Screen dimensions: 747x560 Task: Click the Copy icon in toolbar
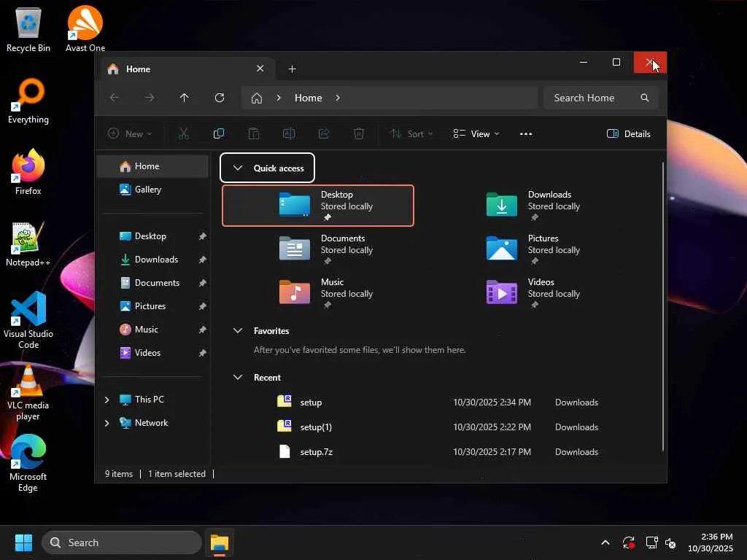click(219, 134)
